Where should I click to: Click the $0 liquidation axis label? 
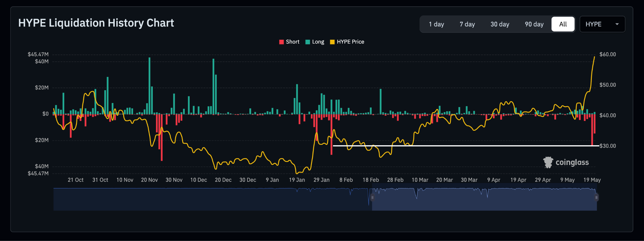point(46,114)
